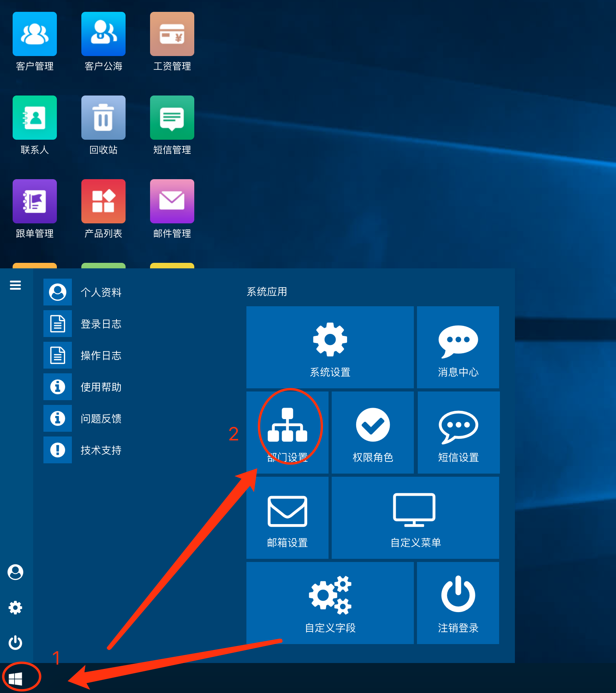Select the 问题反馈 menu entry text
Viewport: 616px width, 693px height.
(101, 419)
